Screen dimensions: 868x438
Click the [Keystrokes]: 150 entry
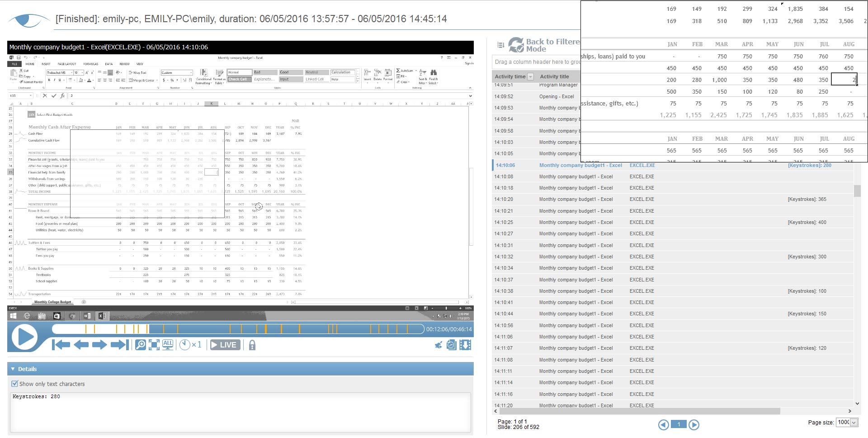point(807,314)
